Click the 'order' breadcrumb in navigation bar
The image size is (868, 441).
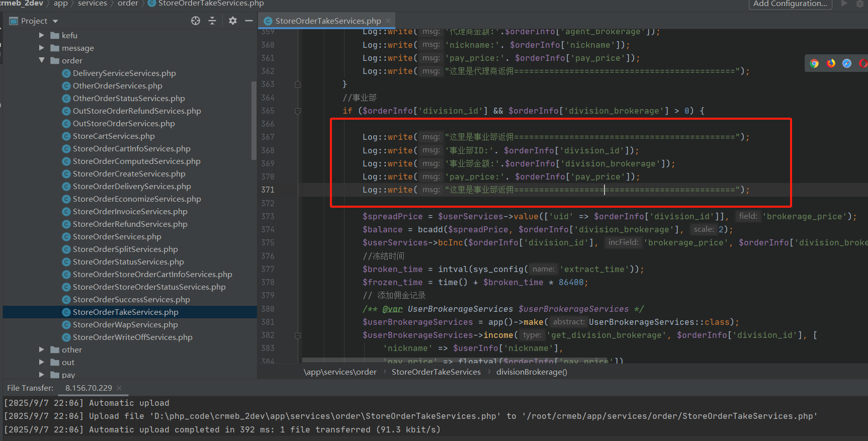tap(128, 4)
